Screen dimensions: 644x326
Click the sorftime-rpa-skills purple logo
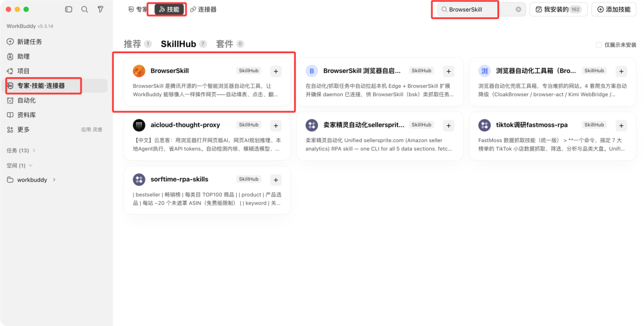point(139,179)
